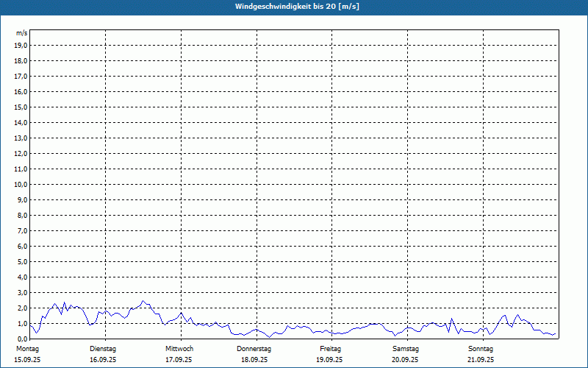This screenshot has width=588, height=368.
Task: Click the date 16.09.25
Action: pyautogui.click(x=103, y=360)
